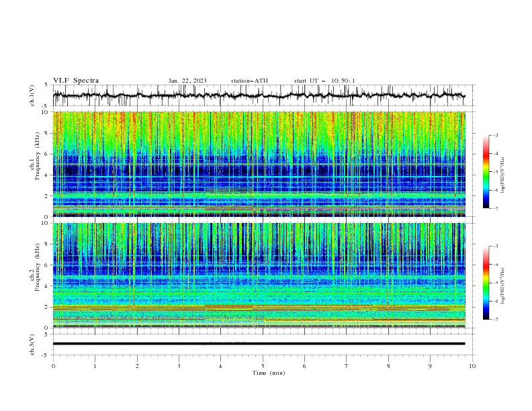Image resolution: width=532 pixels, height=411 pixels.
Task: Click the "ch.1(V)" waveform axis label
Action: coord(32,95)
